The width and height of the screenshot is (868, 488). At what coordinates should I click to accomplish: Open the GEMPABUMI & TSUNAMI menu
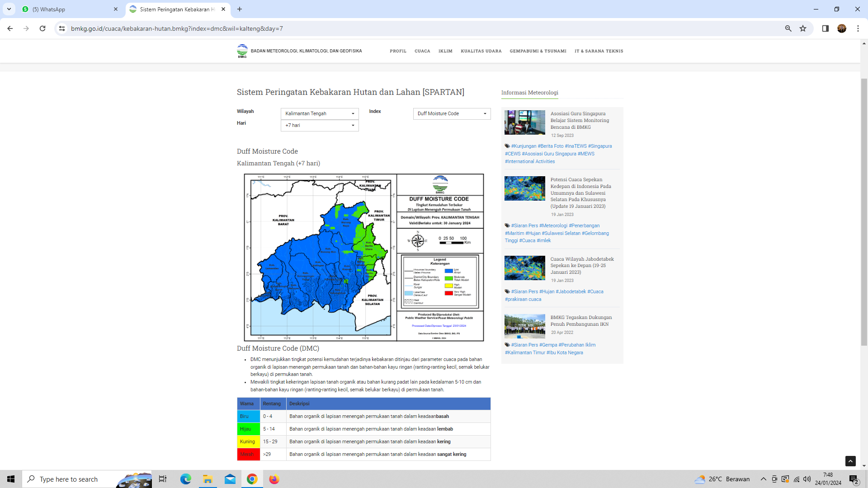click(538, 51)
